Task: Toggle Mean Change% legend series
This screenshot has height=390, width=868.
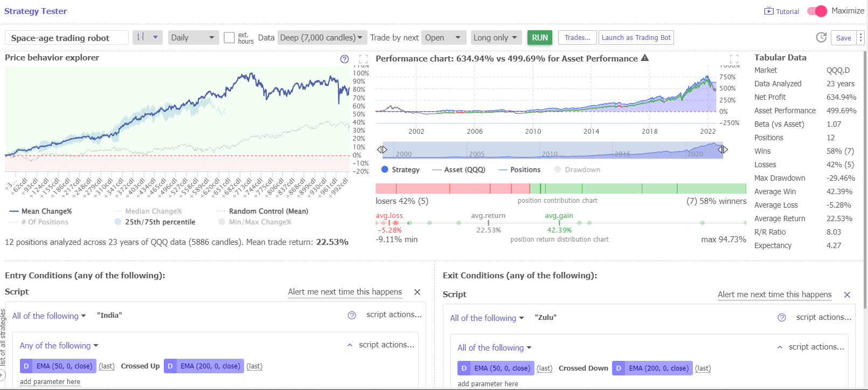Action: [41, 211]
